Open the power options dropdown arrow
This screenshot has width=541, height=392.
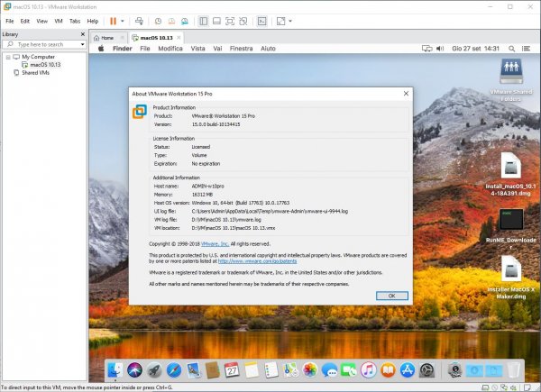[x=123, y=20]
